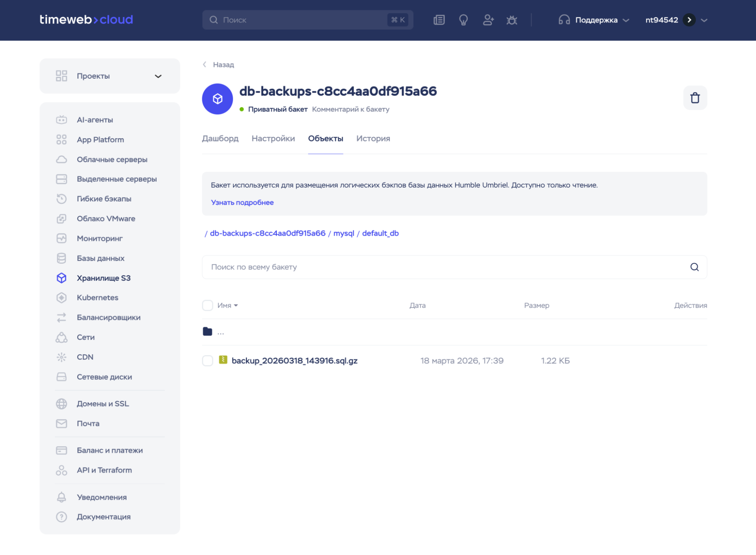The width and height of the screenshot is (756, 555).
Task: Switch to the История tab
Action: tap(373, 138)
